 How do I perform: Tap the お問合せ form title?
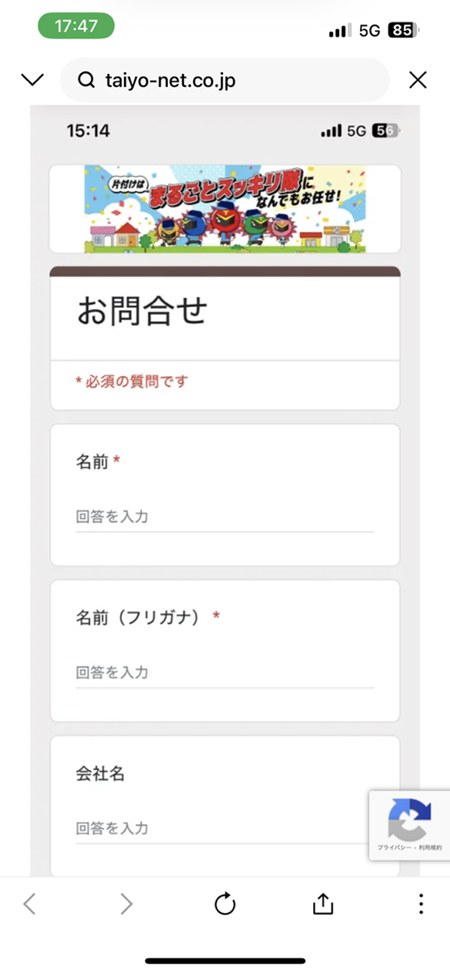142,311
